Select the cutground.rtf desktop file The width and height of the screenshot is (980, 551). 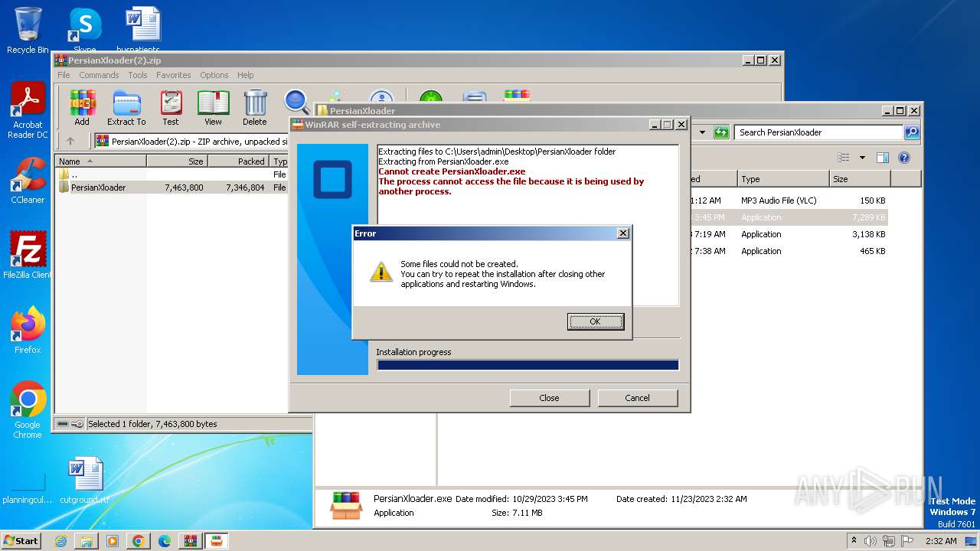85,481
